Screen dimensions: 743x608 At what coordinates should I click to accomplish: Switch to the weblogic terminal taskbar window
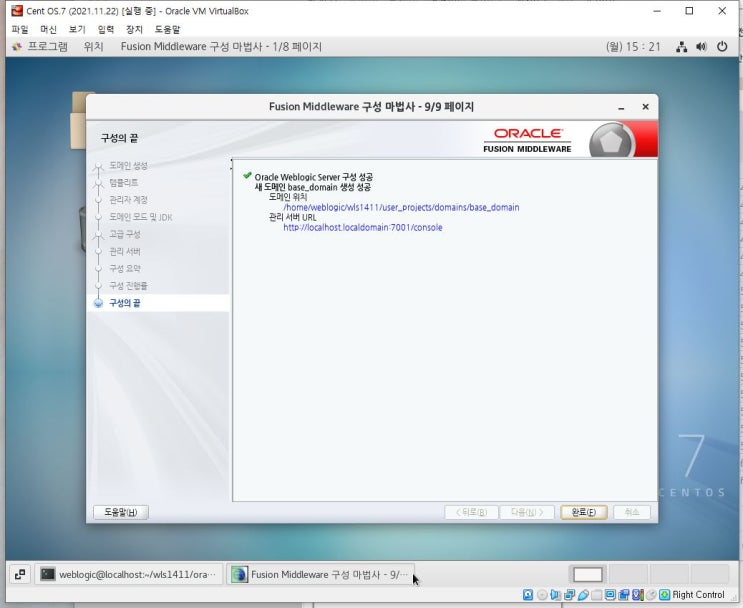point(128,574)
